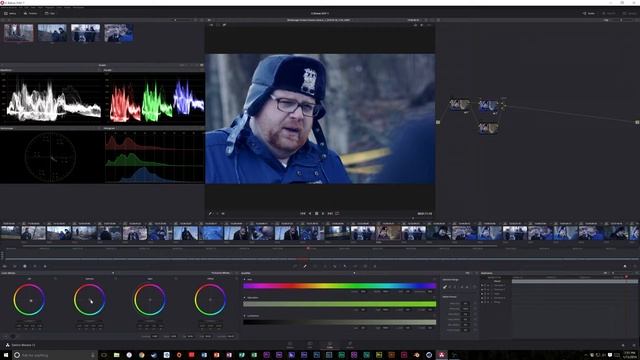The width and height of the screenshot is (640, 360).
Task: Open the Waveform scope type dropdown
Action: 7,70
